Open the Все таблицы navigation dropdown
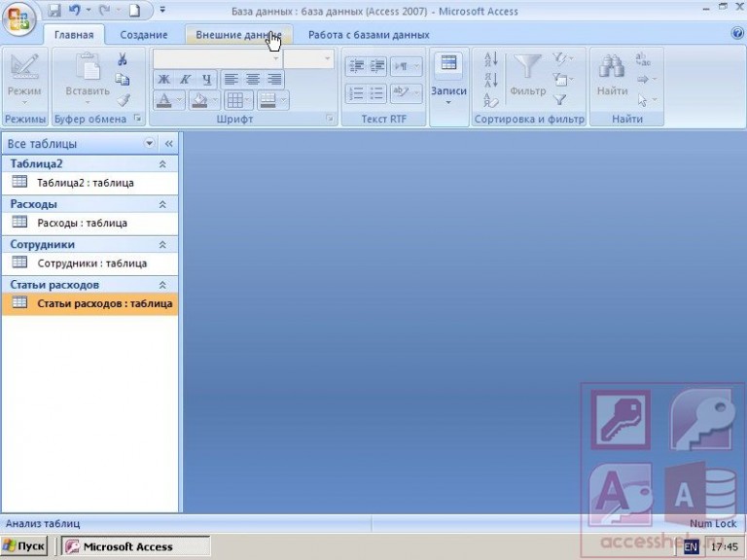Viewport: 747px width, 560px height. [x=149, y=143]
